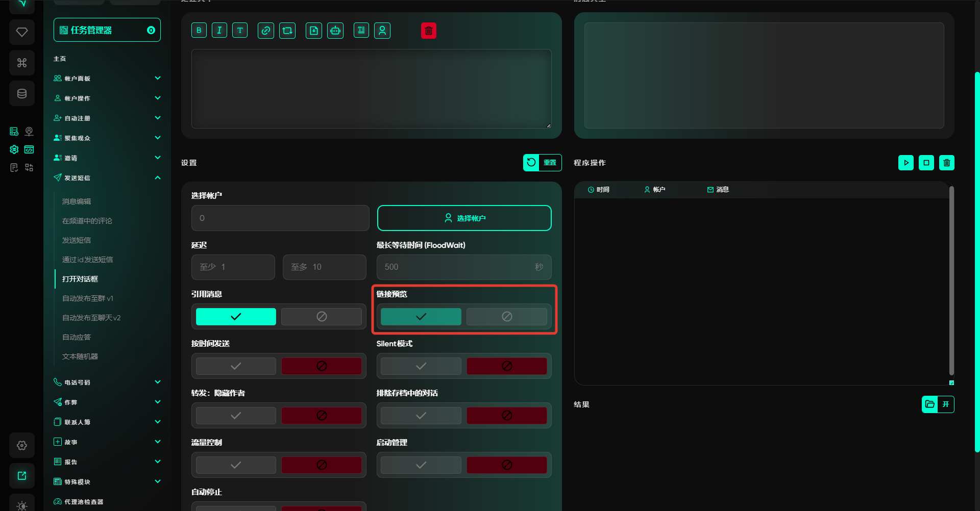Click the trash icon in 程序操作
The height and width of the screenshot is (511, 980).
tap(946, 163)
